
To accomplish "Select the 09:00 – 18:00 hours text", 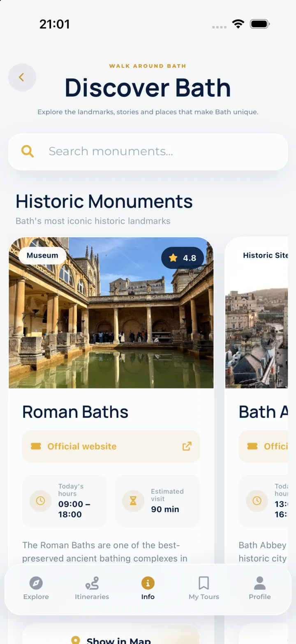I will pos(74,509).
